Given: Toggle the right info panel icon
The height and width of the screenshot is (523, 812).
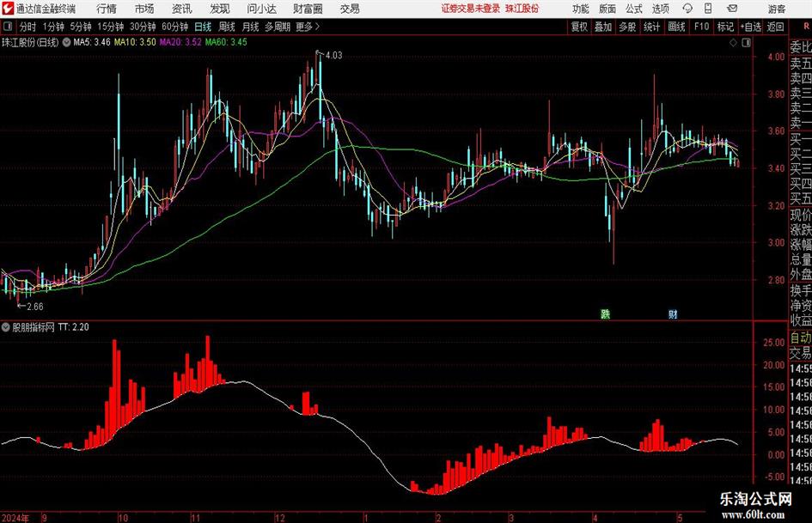Looking at the screenshot, I should (x=746, y=43).
